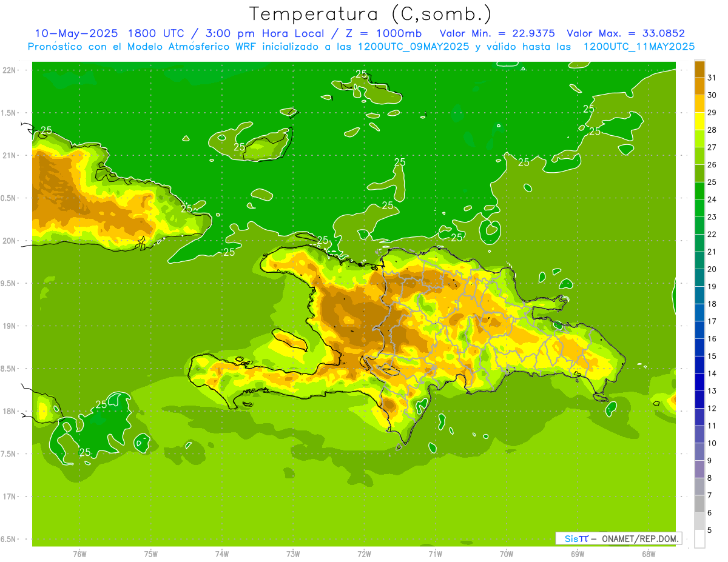The height and width of the screenshot is (562, 728).
Task: Click the '76W' longitude label
Action: [79, 554]
